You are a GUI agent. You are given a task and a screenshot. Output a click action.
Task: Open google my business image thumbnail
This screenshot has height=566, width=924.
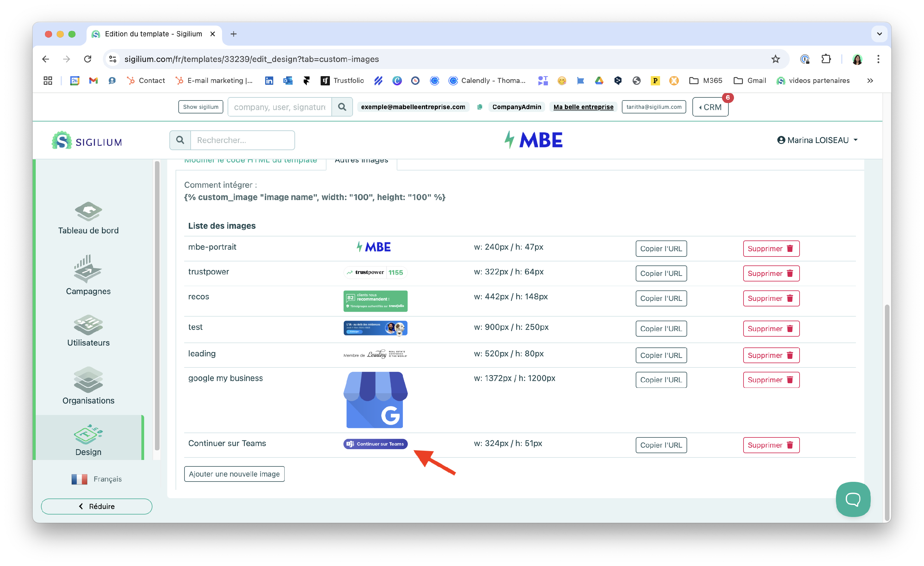coord(375,400)
